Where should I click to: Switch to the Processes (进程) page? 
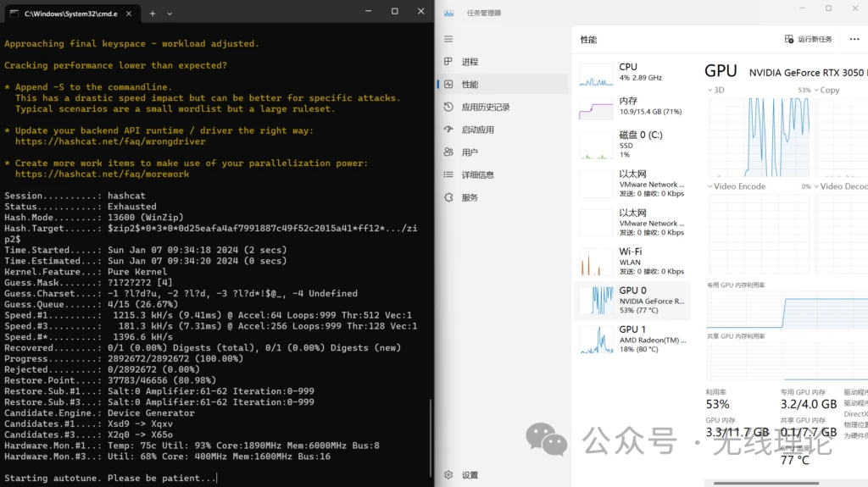pos(503,62)
